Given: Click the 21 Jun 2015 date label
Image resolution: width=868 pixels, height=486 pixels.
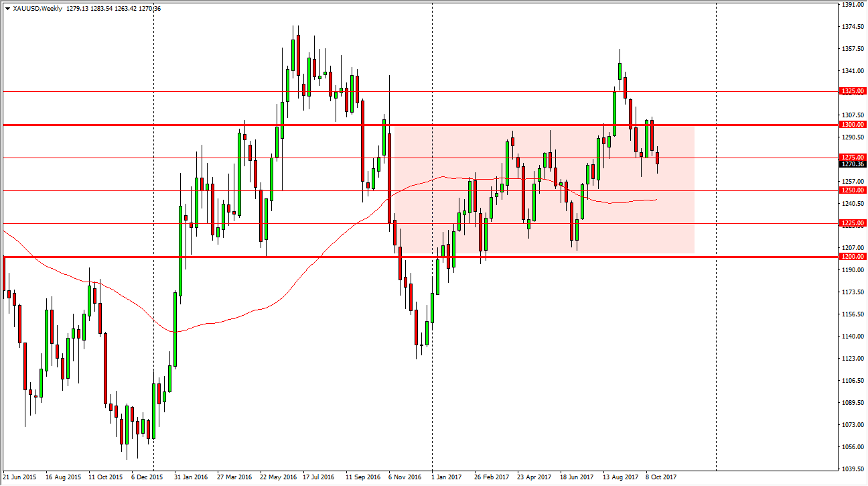Looking at the screenshot, I should (19, 478).
